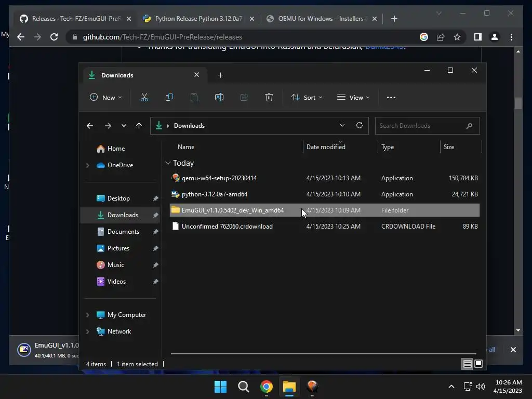Show hidden system tray icons
The width and height of the screenshot is (532, 399).
pyautogui.click(x=451, y=387)
